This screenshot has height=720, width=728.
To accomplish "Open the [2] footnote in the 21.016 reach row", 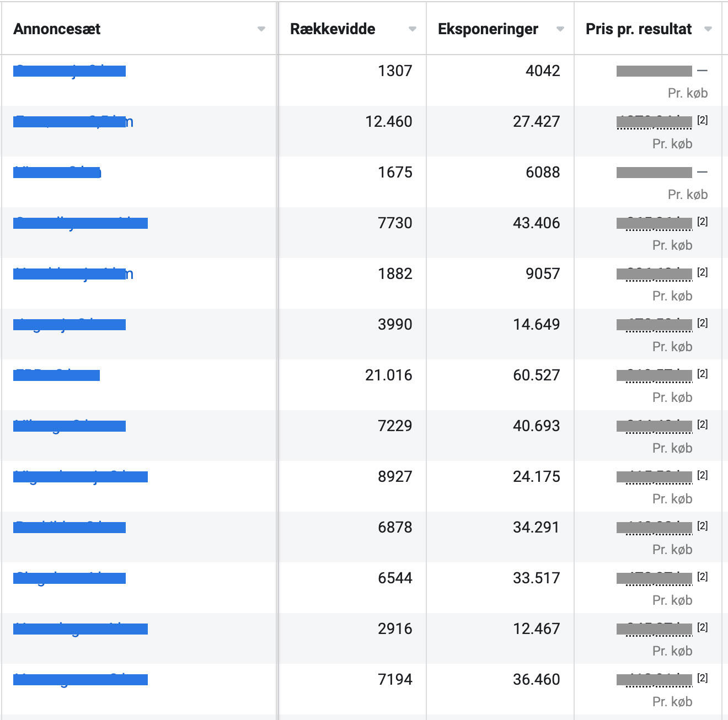I will tap(702, 374).
